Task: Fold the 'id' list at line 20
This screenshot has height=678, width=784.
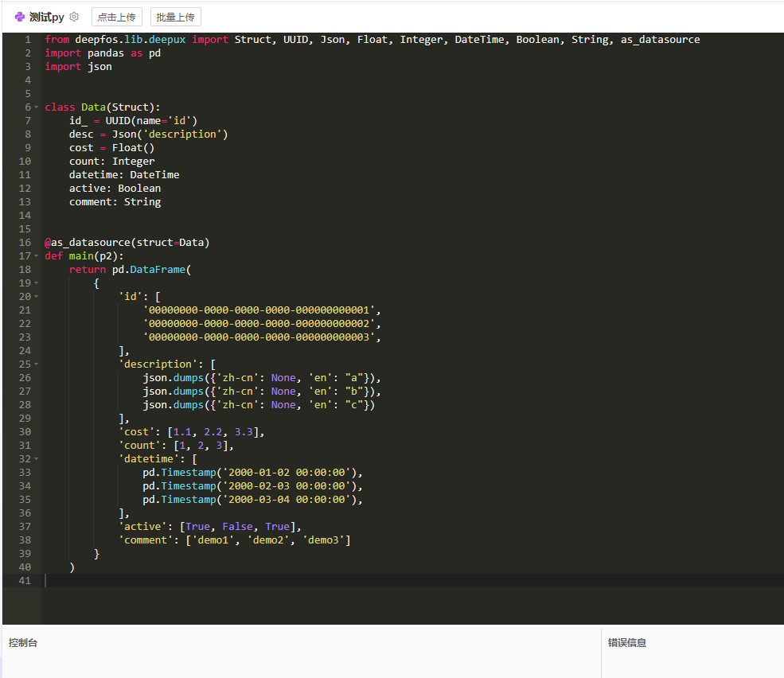Action: click(37, 297)
